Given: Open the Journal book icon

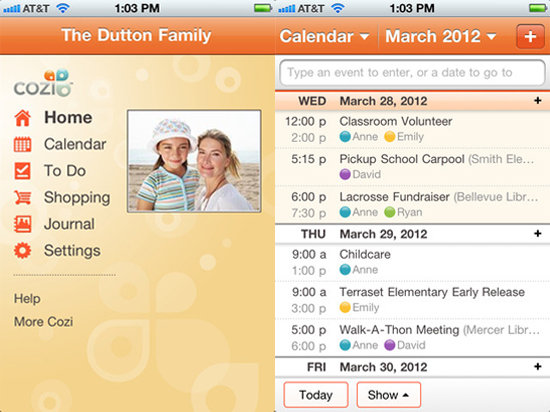Looking at the screenshot, I should coord(22,224).
